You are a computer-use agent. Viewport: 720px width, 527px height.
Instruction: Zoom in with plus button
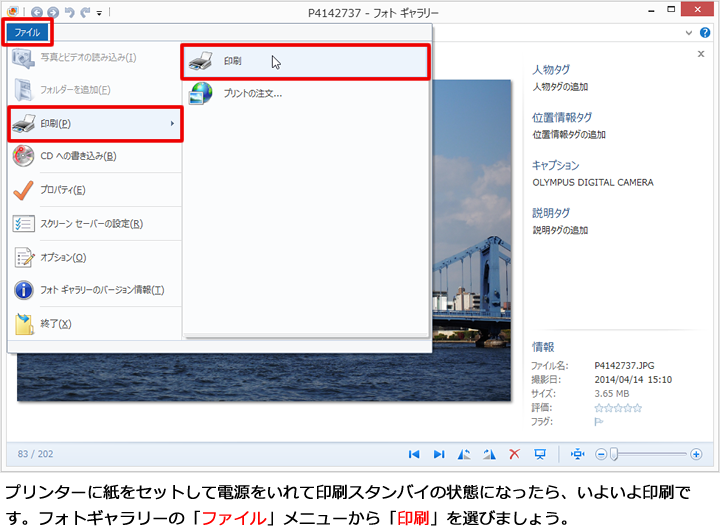tap(696, 454)
